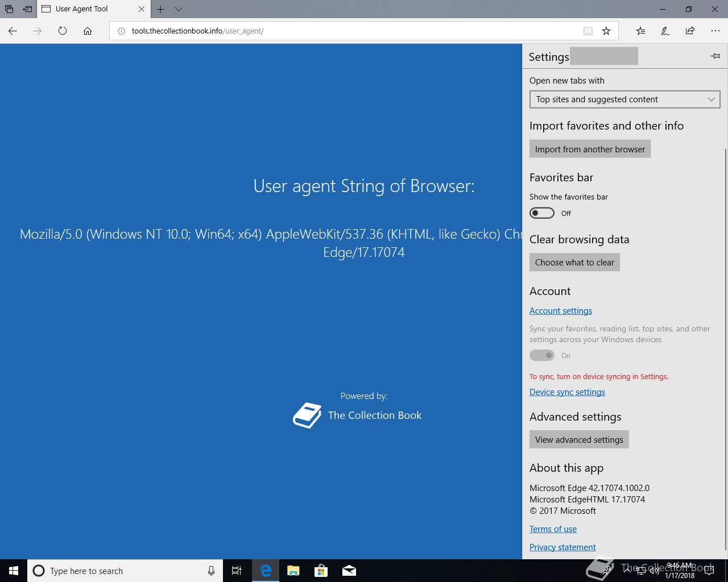Click 'Microsoft EdgeHTML 17.17074' text
728x582 pixels.
click(587, 500)
